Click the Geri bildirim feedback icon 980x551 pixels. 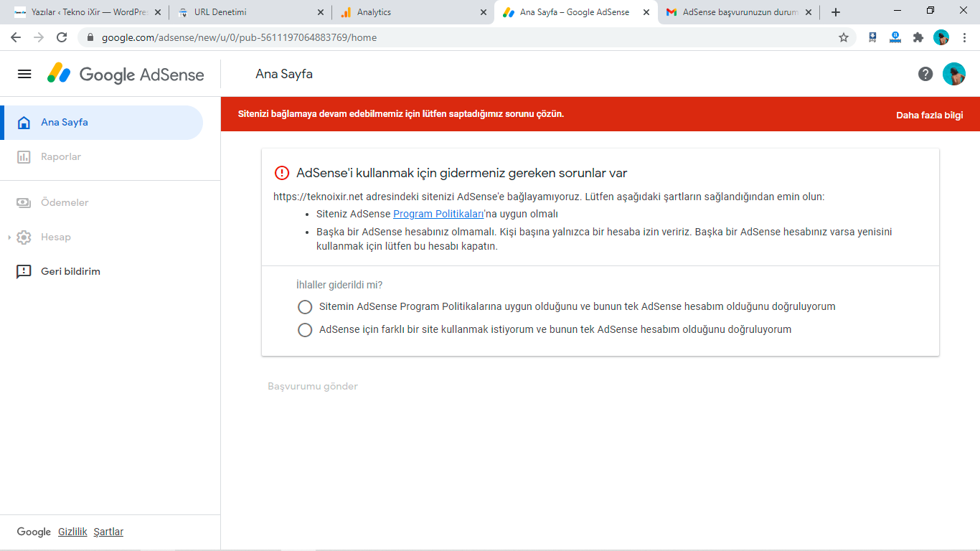pyautogui.click(x=24, y=272)
